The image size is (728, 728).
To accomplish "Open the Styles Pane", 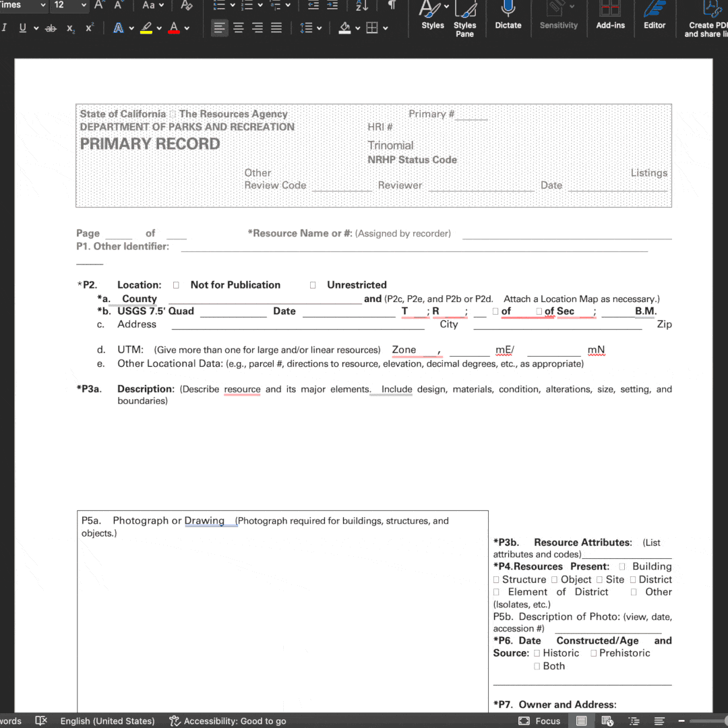I will [x=464, y=18].
